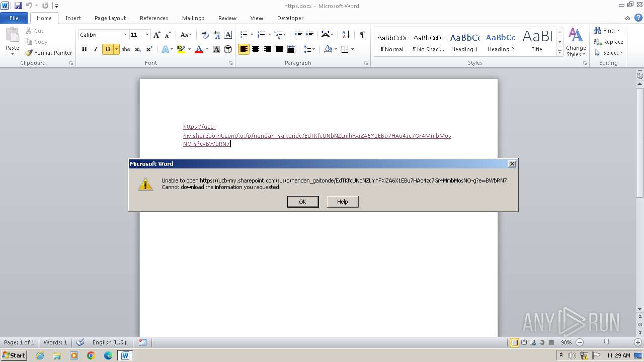Click OK in the Microsoft Word dialog
644x362 pixels.
point(302,202)
